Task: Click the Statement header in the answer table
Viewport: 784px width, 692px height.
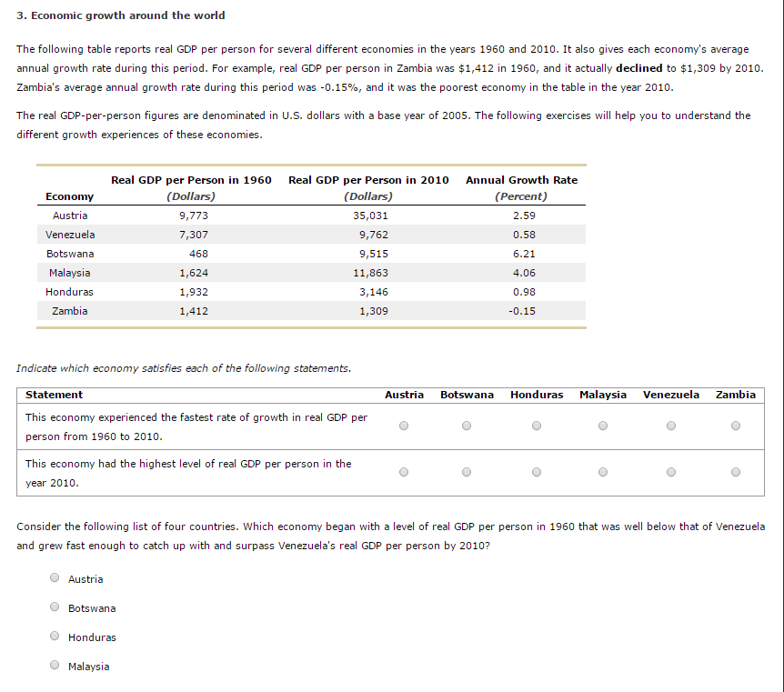Action: click(54, 395)
